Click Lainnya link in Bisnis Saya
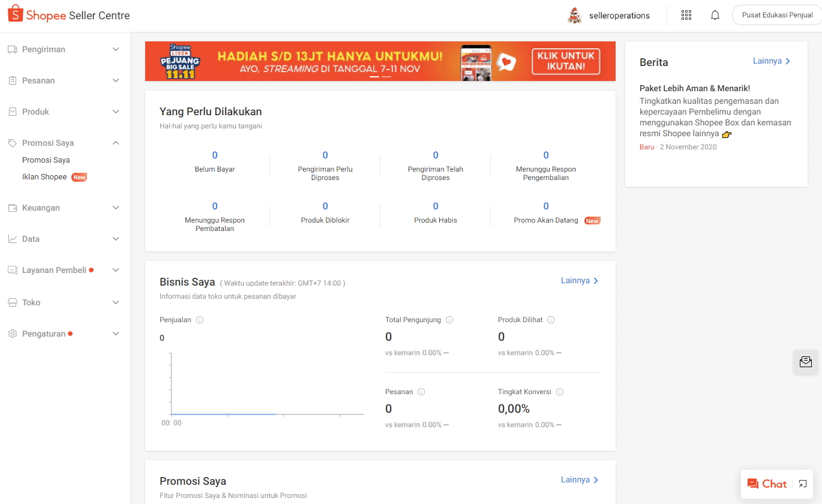The image size is (822, 504). click(580, 280)
